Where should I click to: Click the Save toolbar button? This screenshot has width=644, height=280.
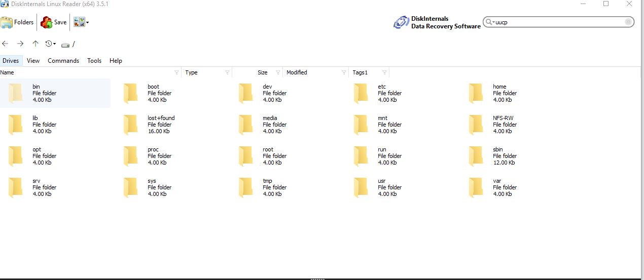(54, 22)
